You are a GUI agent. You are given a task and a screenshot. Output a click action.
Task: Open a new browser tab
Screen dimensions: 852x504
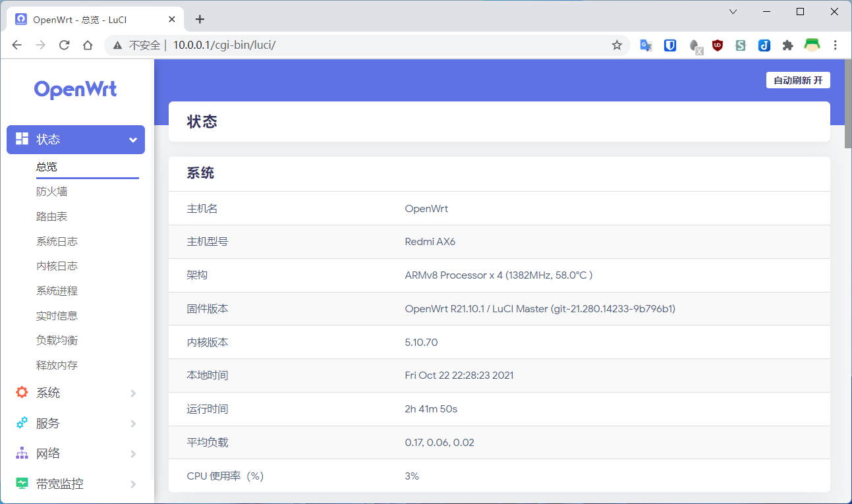tap(200, 19)
